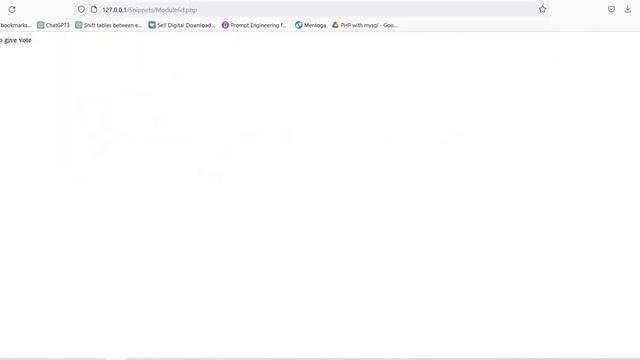Open the shield tracking protection icon
640x360 pixels.
point(81,9)
